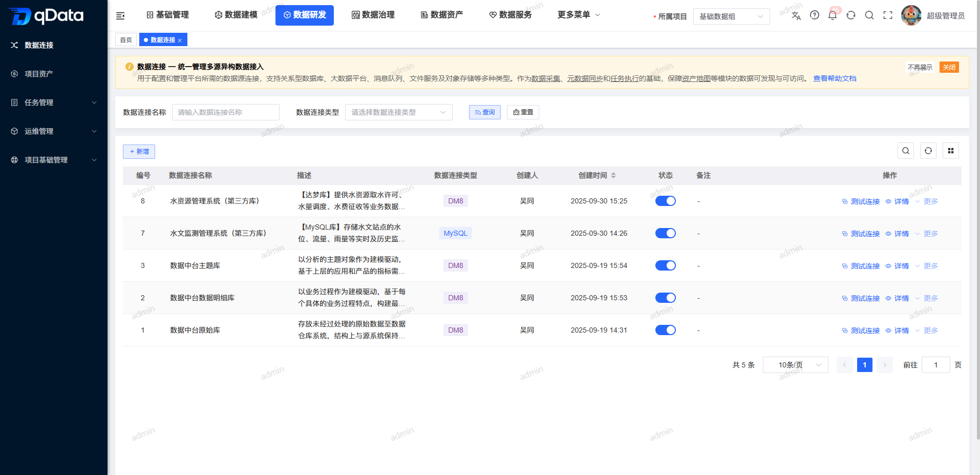Click 数据采集 link in notice
This screenshot has width=980, height=475.
click(546, 78)
